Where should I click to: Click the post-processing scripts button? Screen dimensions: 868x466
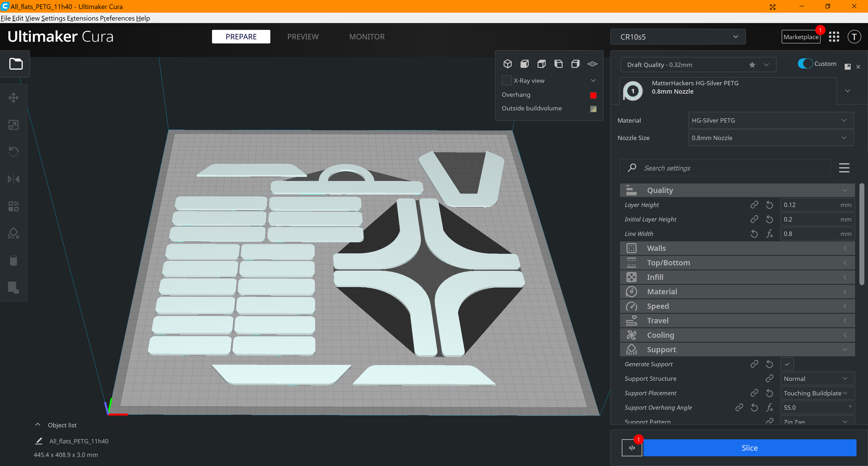[x=632, y=448]
